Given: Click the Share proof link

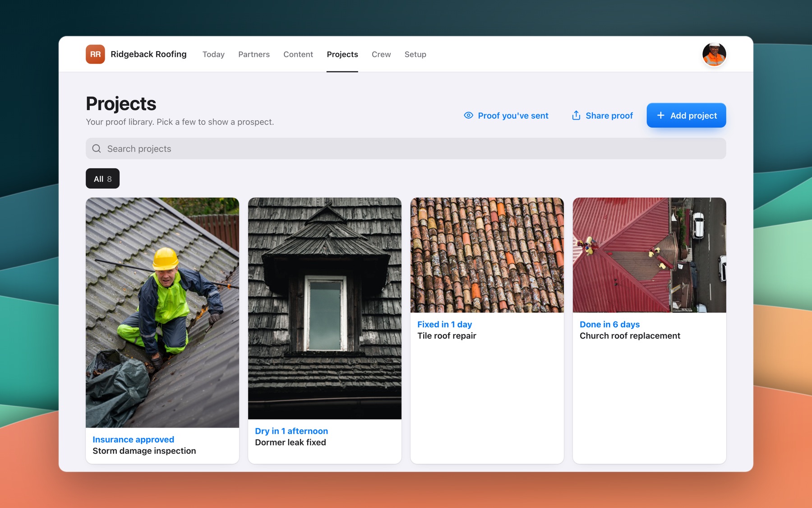Looking at the screenshot, I should [x=602, y=116].
